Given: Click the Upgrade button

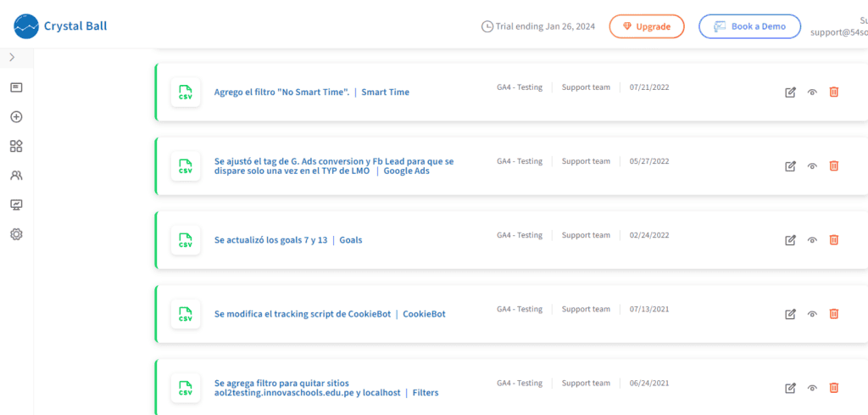Looking at the screenshot, I should [647, 26].
